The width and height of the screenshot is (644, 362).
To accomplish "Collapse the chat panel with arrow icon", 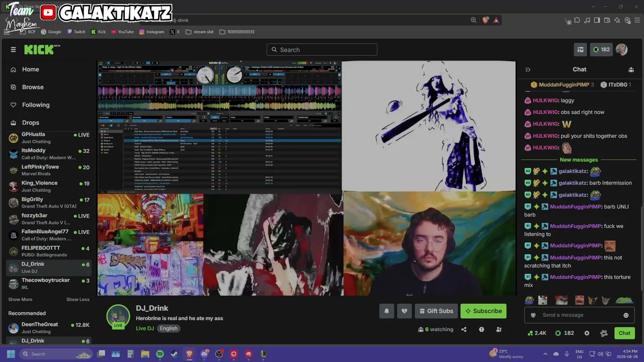I will pyautogui.click(x=528, y=69).
